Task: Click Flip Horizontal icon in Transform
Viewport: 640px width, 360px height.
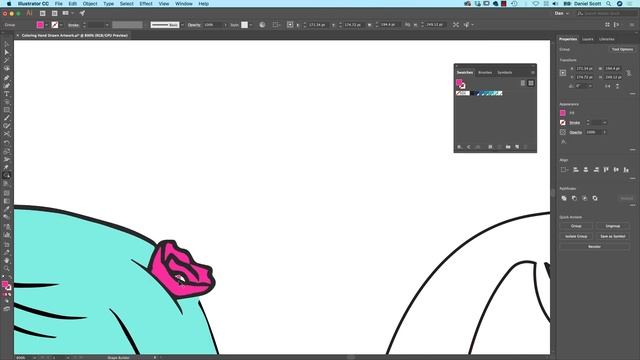Action: pos(608,86)
